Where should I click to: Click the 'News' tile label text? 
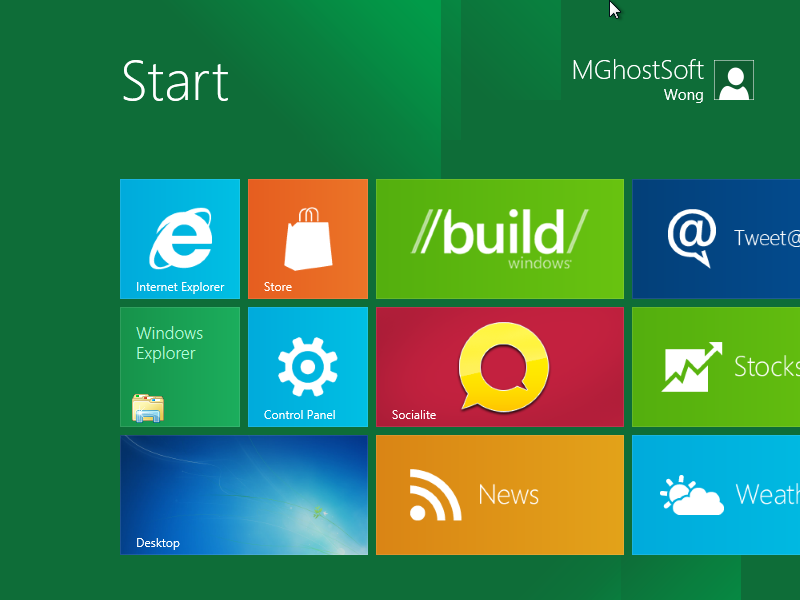pos(508,494)
